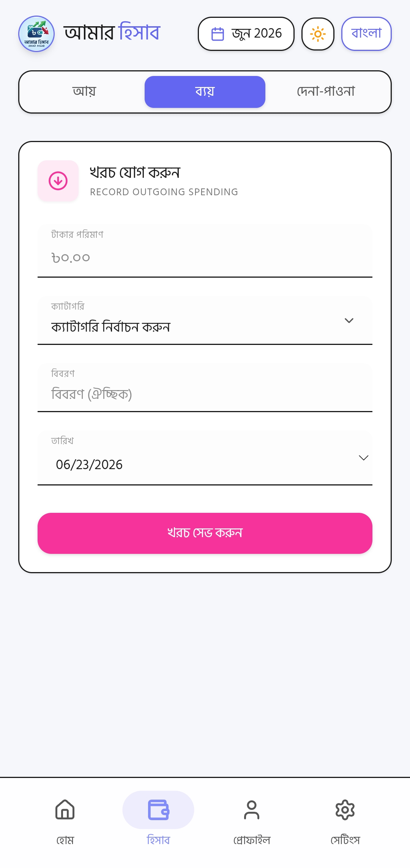This screenshot has height=868, width=410.
Task: Open the জুন 2026 month picker
Action: click(246, 34)
